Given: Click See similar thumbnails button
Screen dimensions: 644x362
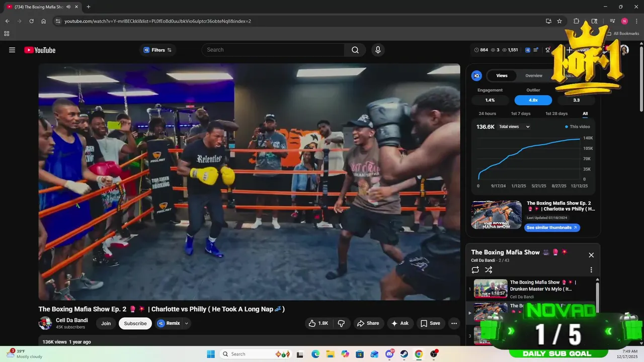Looking at the screenshot, I should (552, 227).
